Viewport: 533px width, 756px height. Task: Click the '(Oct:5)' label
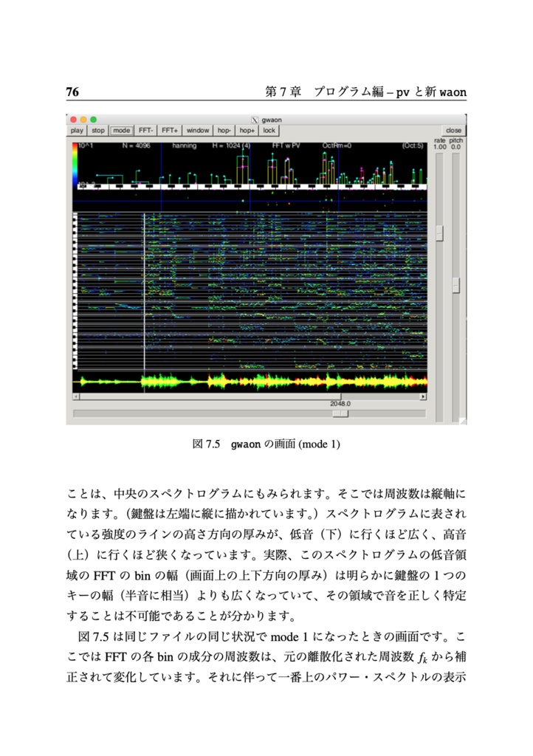pyautogui.click(x=413, y=145)
